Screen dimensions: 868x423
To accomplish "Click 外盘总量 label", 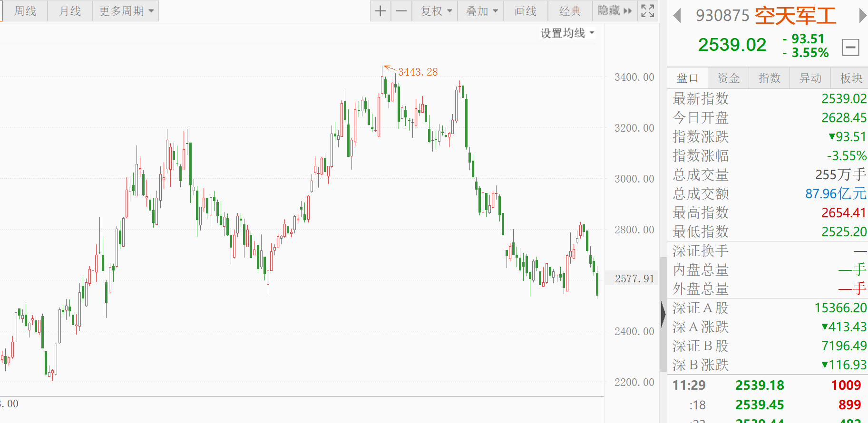I will 701,288.
